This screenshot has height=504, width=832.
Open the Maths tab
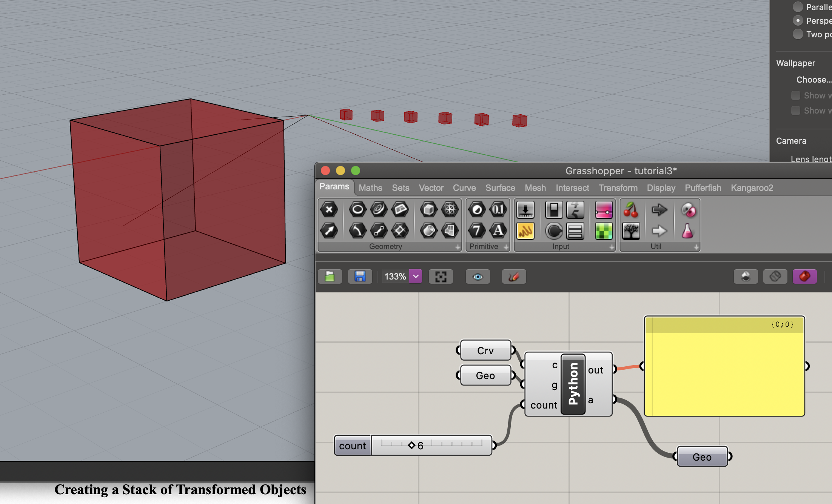(370, 188)
